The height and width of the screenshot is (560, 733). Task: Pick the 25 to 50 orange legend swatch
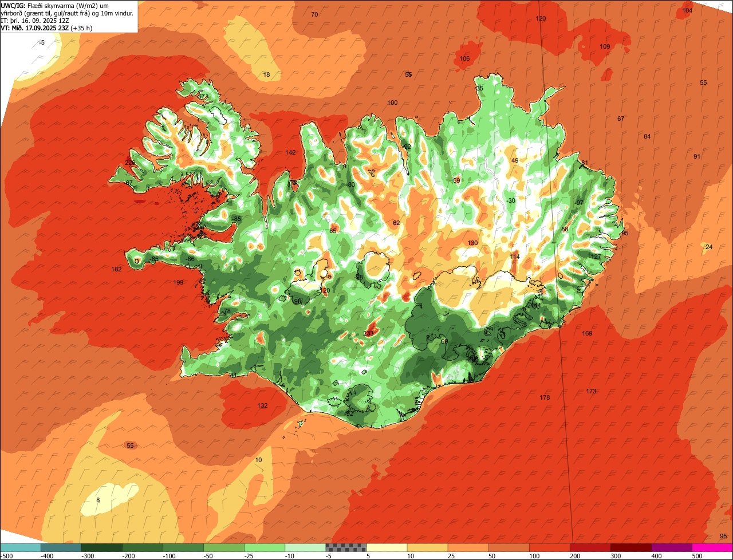[468, 547]
